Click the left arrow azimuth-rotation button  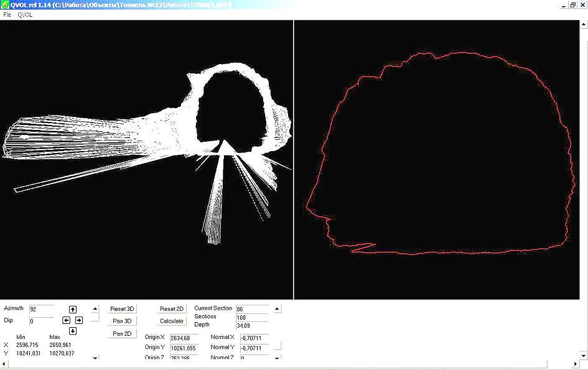pyautogui.click(x=67, y=320)
